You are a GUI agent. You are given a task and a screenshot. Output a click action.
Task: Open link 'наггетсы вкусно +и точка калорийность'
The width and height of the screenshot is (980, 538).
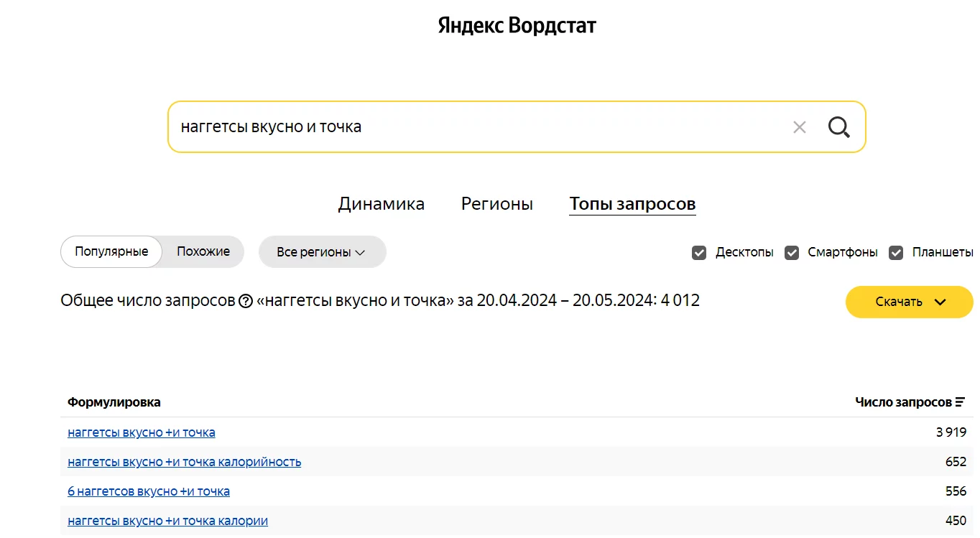[185, 462]
